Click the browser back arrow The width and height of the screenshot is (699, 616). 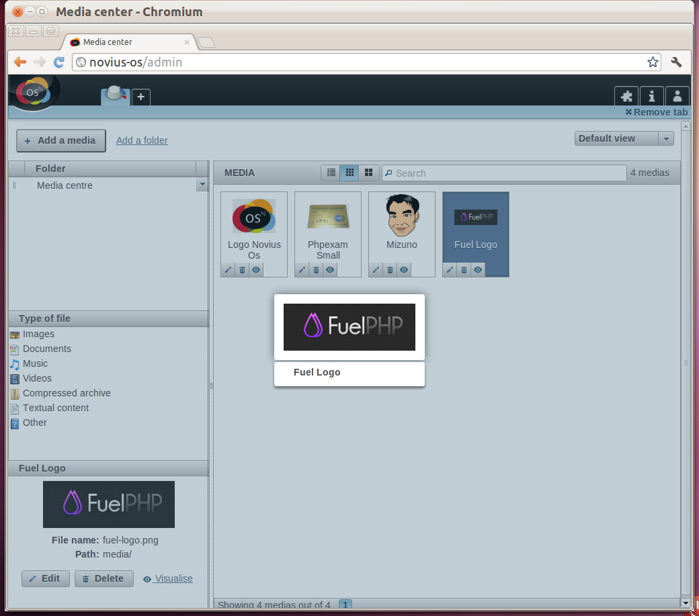(x=19, y=62)
